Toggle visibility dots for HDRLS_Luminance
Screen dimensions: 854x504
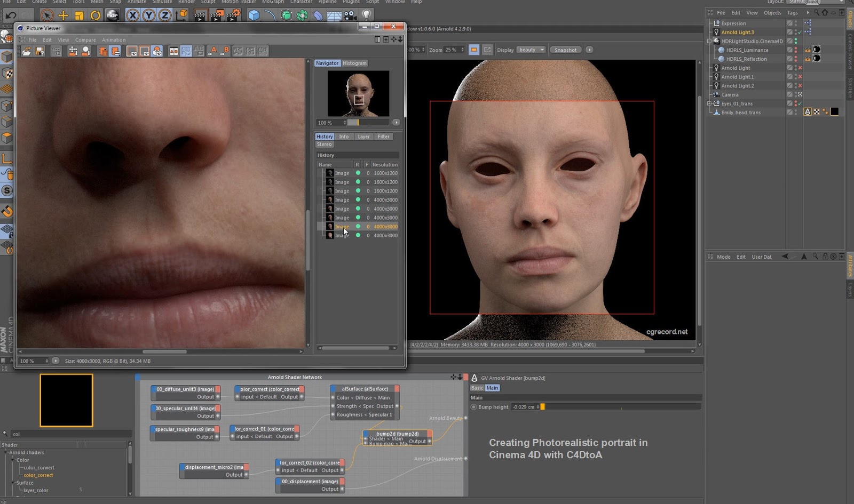click(x=796, y=50)
